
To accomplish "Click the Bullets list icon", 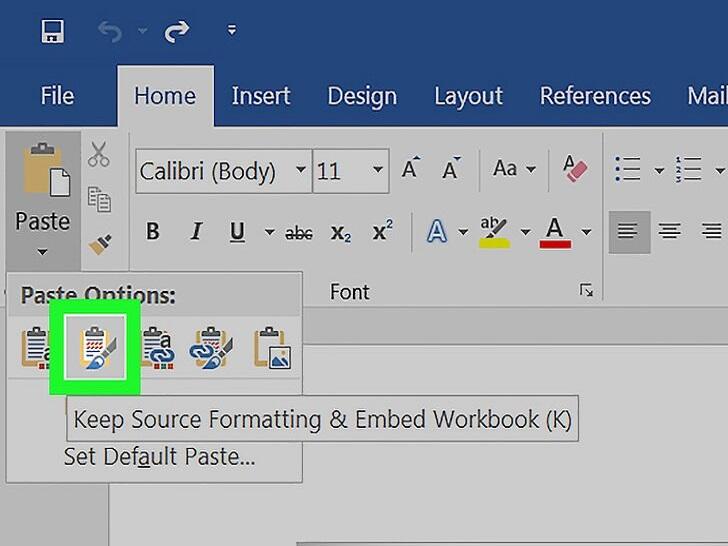I will (628, 169).
